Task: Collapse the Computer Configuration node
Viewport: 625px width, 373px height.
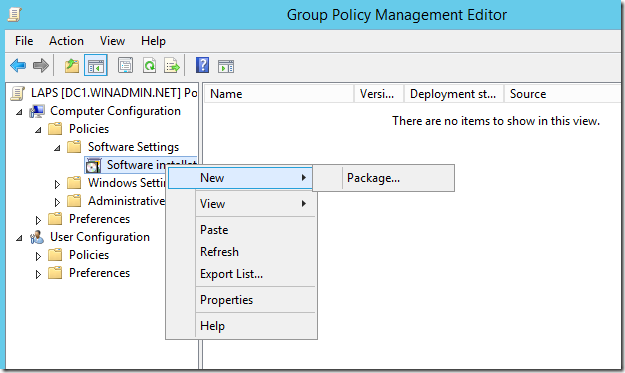Action: pyautogui.click(x=19, y=112)
